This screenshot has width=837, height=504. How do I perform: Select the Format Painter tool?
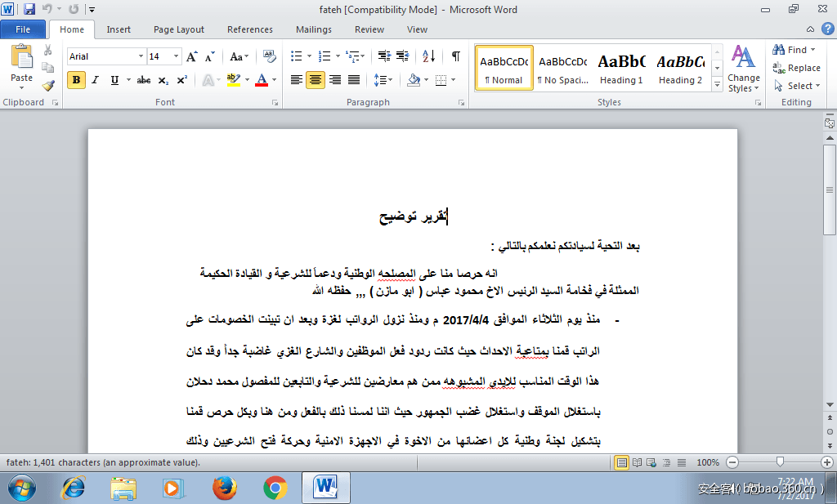click(x=47, y=83)
